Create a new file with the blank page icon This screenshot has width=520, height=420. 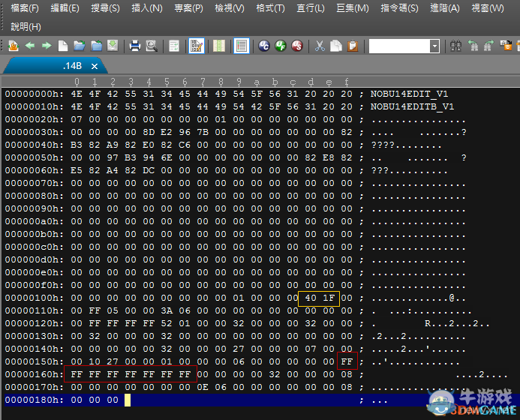pos(63,46)
